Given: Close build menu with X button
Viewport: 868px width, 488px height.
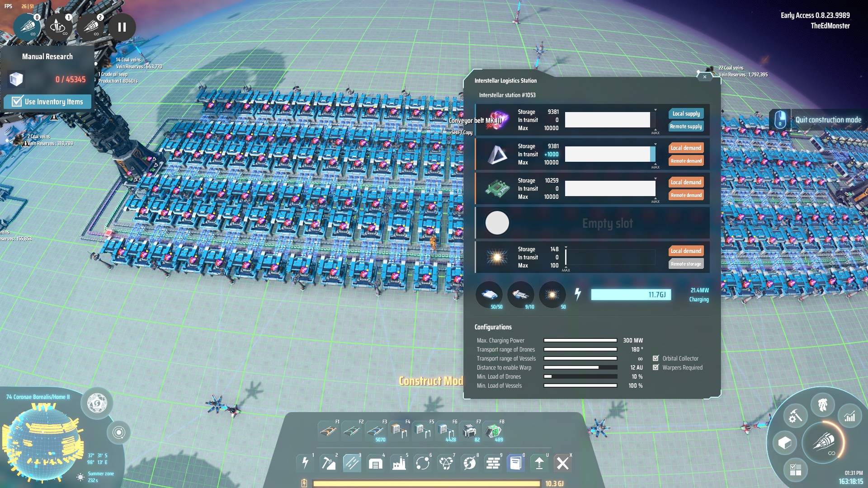Looking at the screenshot, I should (562, 463).
